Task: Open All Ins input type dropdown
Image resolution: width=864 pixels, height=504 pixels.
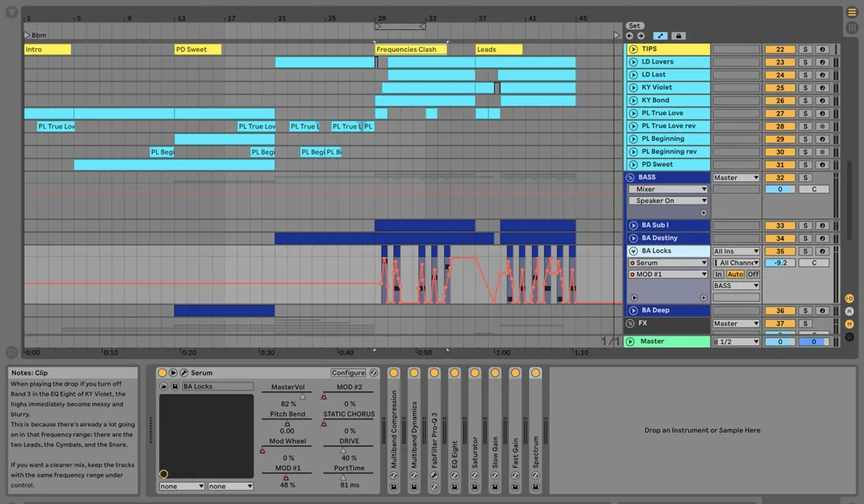Action: tap(736, 251)
